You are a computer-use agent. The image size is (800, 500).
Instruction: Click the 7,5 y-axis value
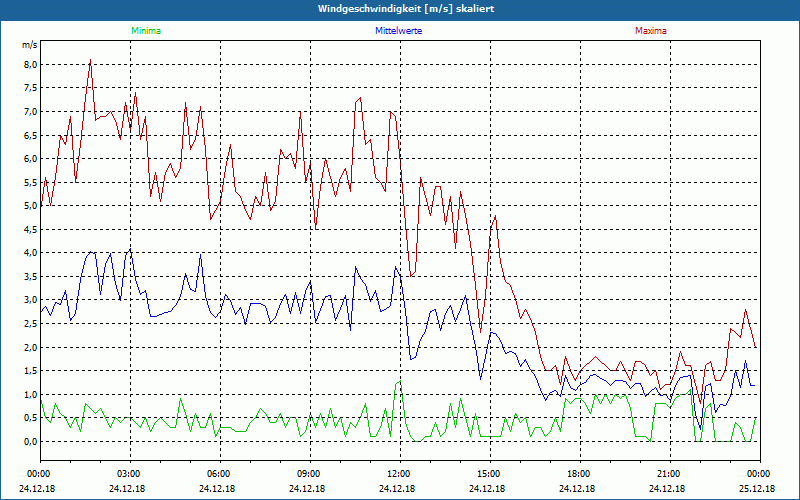point(30,88)
